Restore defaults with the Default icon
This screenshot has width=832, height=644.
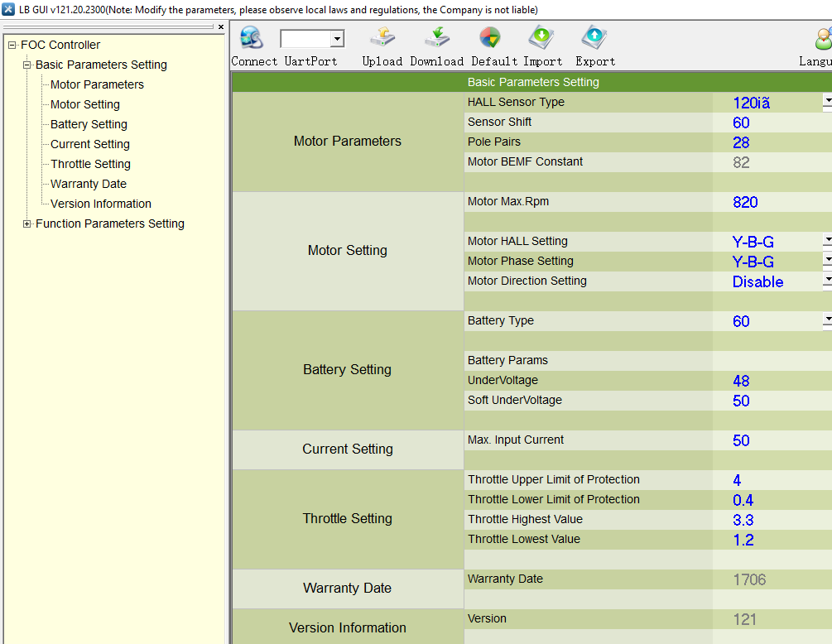point(489,39)
